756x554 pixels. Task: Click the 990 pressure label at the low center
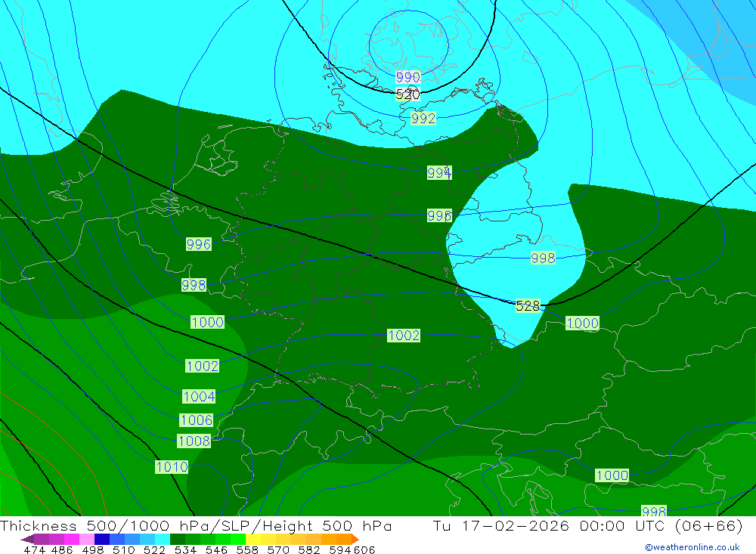[x=408, y=77]
